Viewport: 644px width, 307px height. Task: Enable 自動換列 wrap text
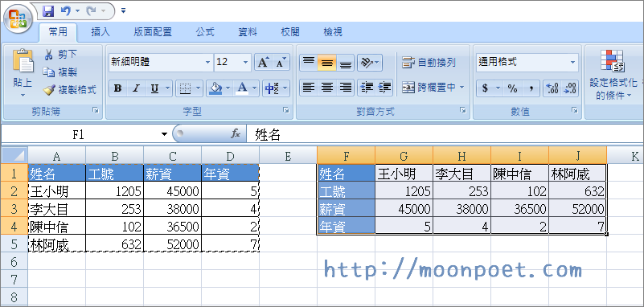(429, 63)
